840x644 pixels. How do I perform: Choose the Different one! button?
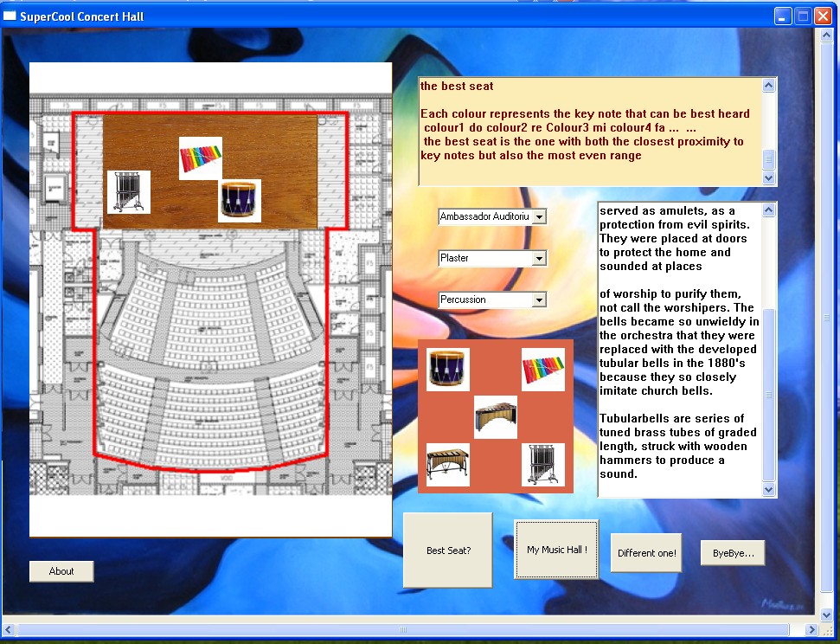[646, 553]
